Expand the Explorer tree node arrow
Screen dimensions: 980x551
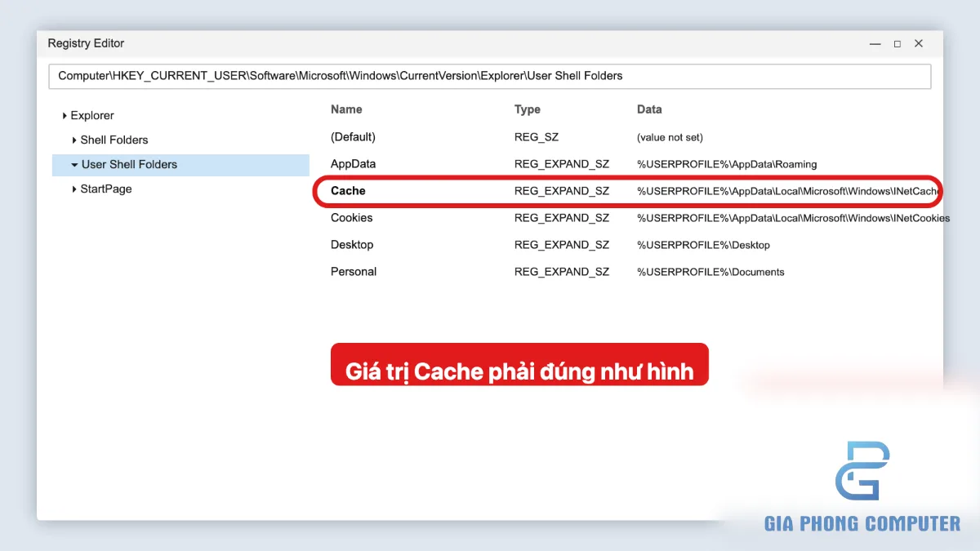pyautogui.click(x=65, y=116)
